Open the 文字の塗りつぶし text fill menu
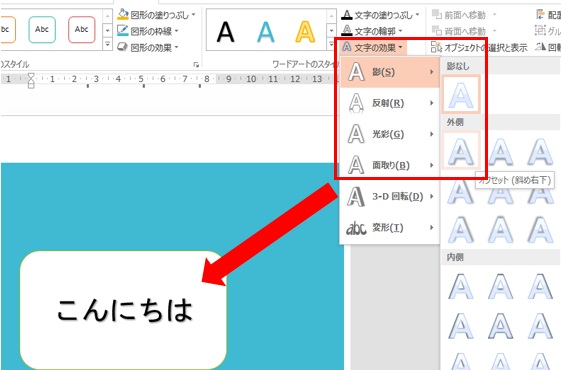Image resolution: width=561 pixels, height=370 pixels. (381, 15)
